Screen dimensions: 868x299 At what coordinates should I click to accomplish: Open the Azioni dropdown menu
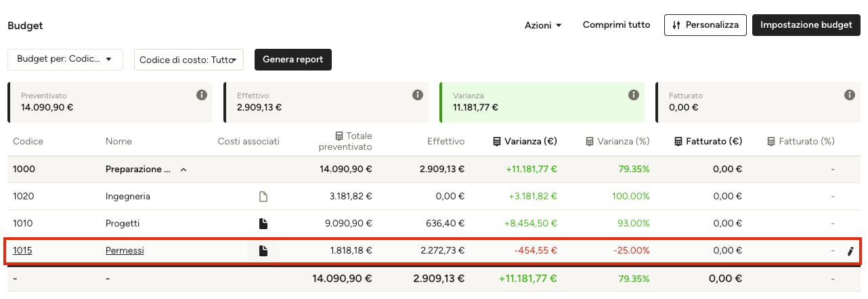tap(543, 25)
